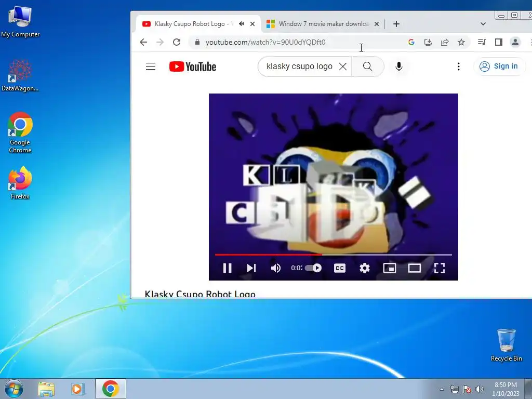Click the video title Klasky Csupo Robot Logo

coord(200,294)
